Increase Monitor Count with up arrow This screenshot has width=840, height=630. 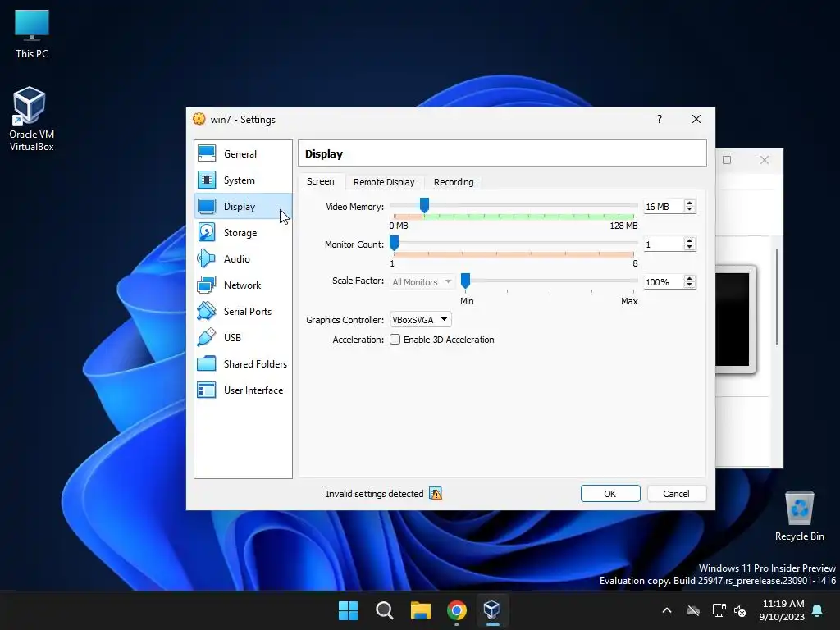[689, 241]
